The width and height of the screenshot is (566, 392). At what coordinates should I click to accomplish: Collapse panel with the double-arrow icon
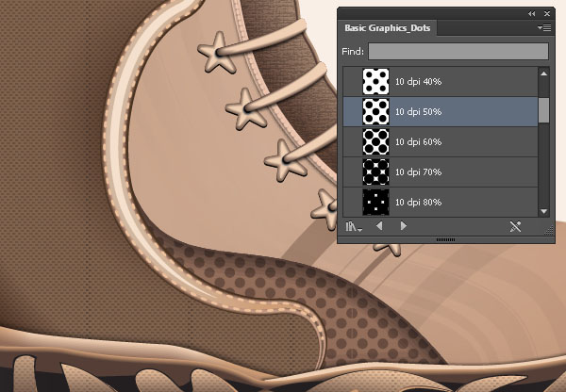point(531,14)
